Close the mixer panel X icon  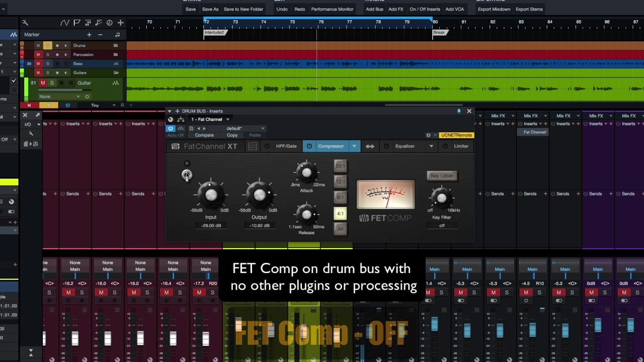point(25,116)
